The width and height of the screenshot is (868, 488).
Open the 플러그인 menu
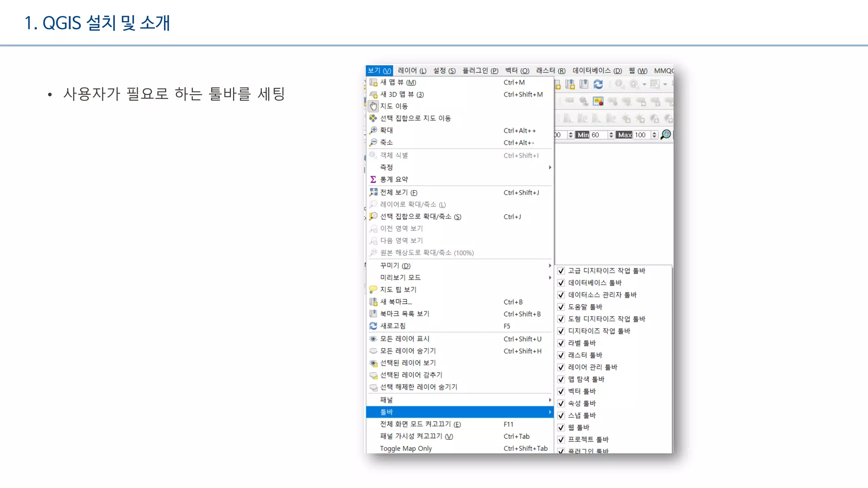pos(480,70)
